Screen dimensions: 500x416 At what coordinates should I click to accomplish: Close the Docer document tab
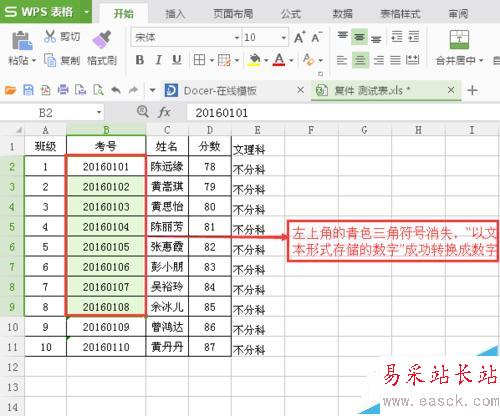click(300, 90)
